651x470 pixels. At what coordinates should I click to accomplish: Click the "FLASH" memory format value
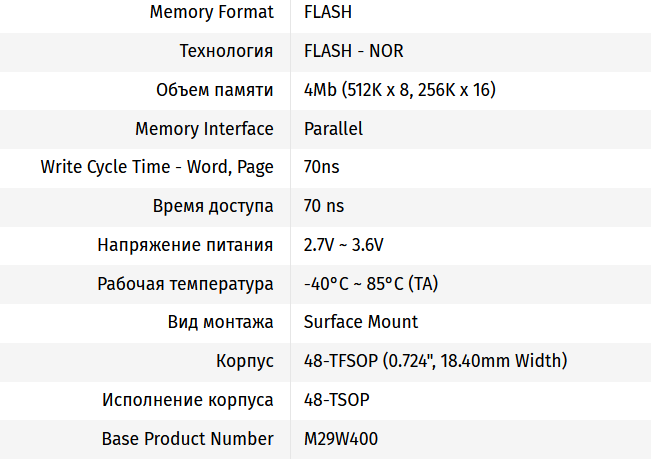[x=328, y=12]
